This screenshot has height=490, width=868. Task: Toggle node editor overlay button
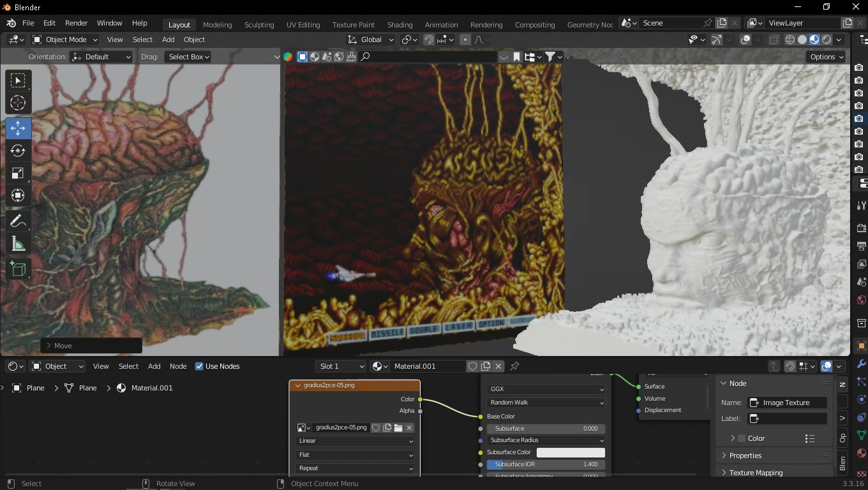(827, 366)
